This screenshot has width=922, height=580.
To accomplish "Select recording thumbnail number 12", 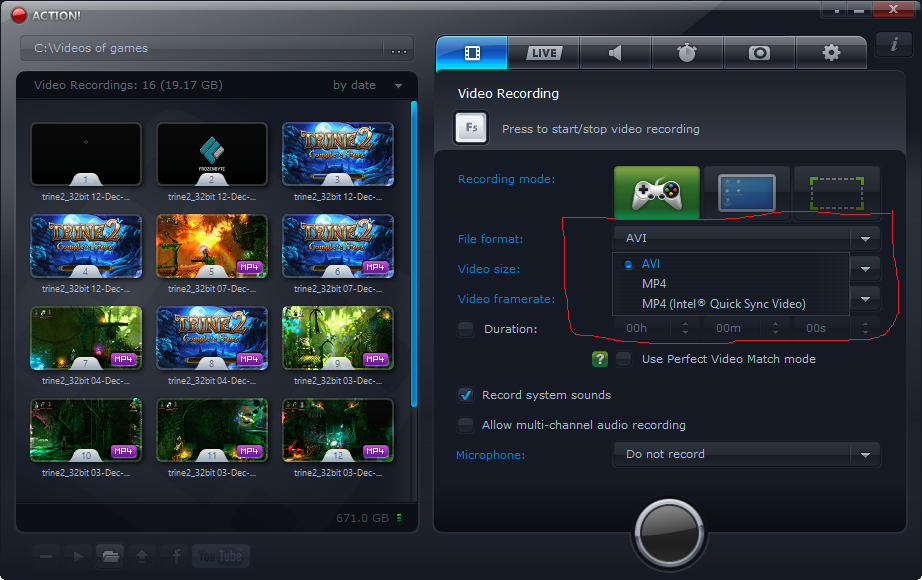I will 338,430.
